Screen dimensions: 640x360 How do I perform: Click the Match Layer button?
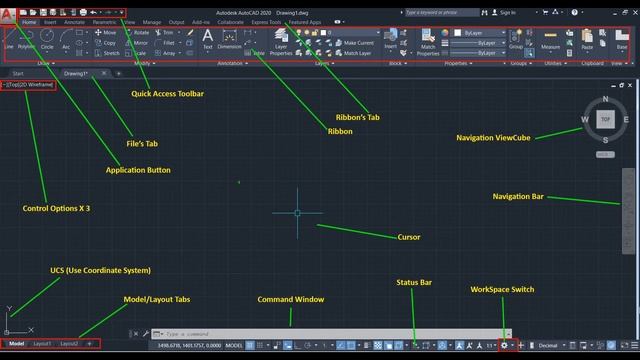coord(353,53)
